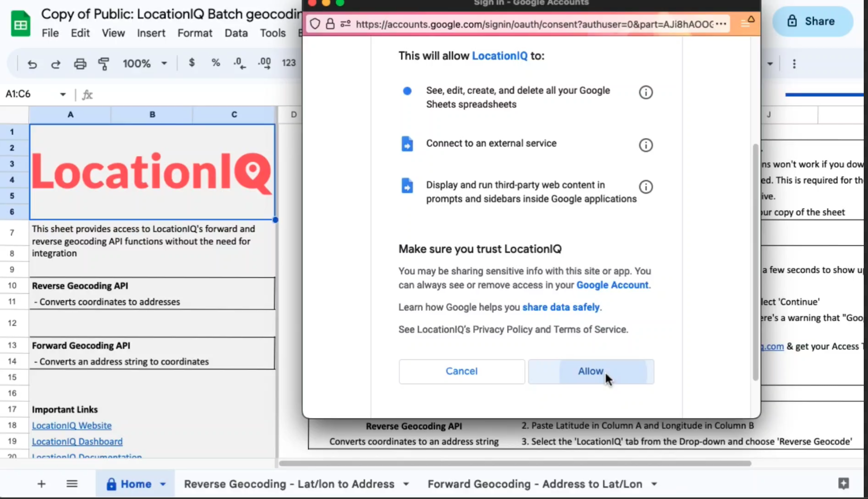The height and width of the screenshot is (499, 868).
Task: Click Cancel in consent dialog
Action: pos(461,371)
